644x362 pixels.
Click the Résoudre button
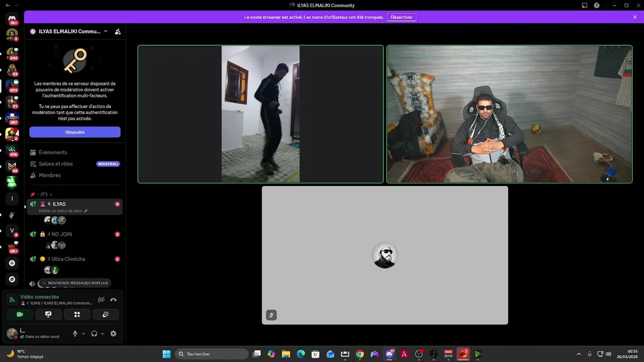[x=75, y=132]
